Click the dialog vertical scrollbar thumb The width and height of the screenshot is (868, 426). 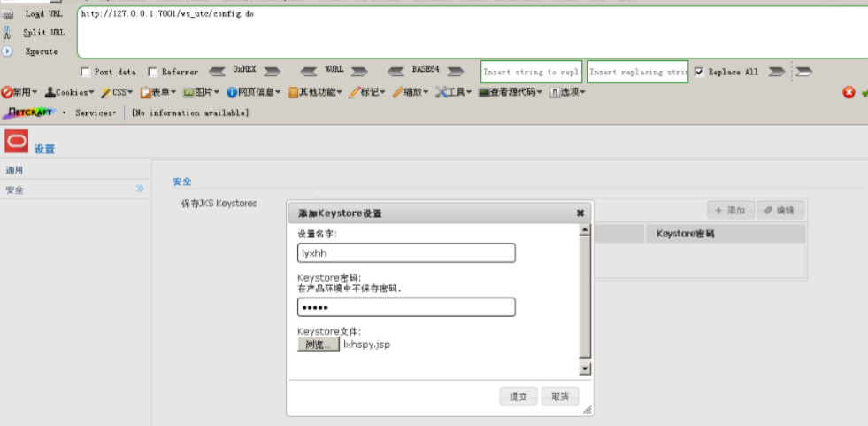[x=585, y=297]
